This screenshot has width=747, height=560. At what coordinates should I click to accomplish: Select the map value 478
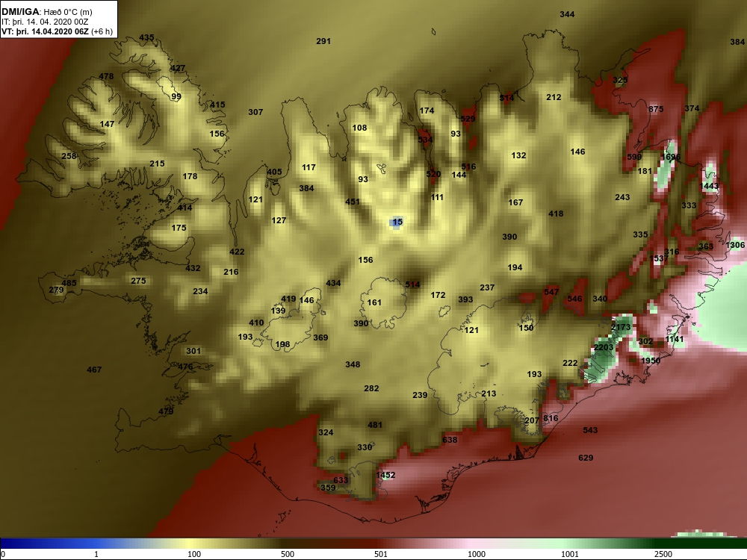[106, 76]
